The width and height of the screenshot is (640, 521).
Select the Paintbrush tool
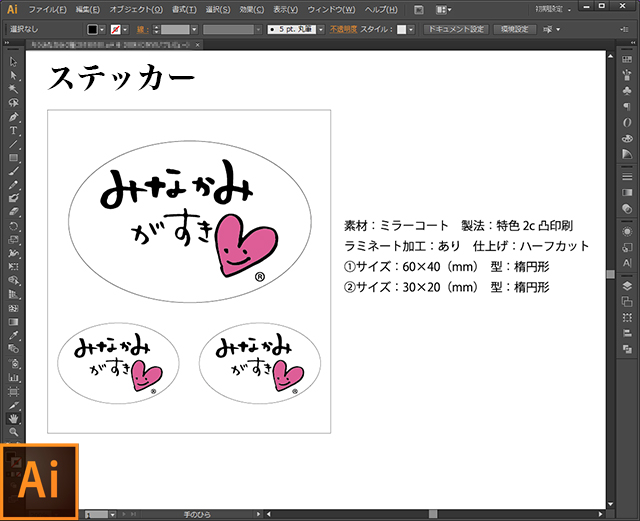point(13,171)
